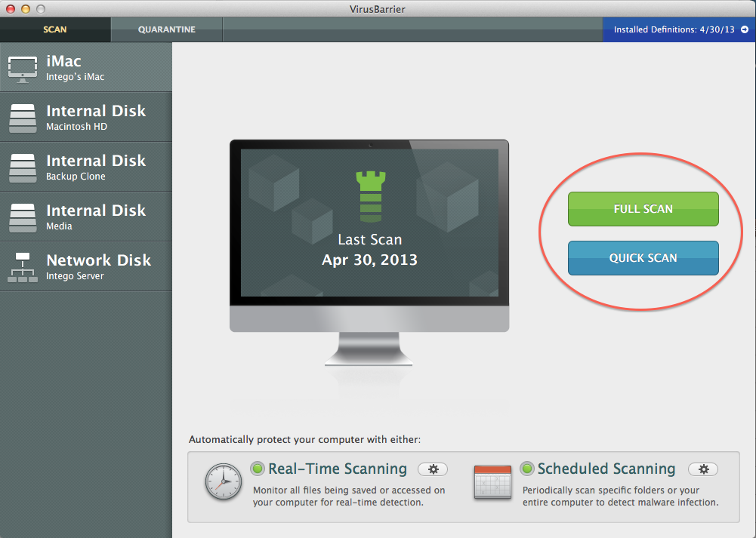Click the 'Last Scan' text
This screenshot has width=756, height=538.
[x=370, y=239]
